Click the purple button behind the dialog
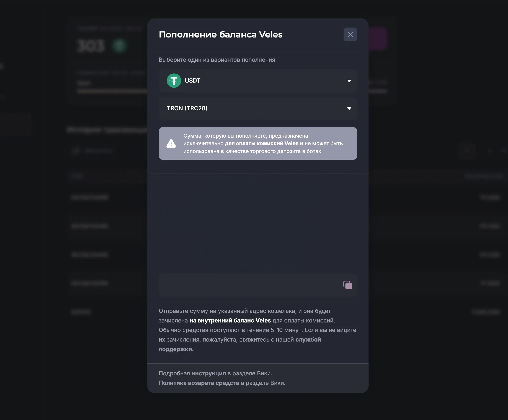This screenshot has height=420, width=508. pos(378,39)
